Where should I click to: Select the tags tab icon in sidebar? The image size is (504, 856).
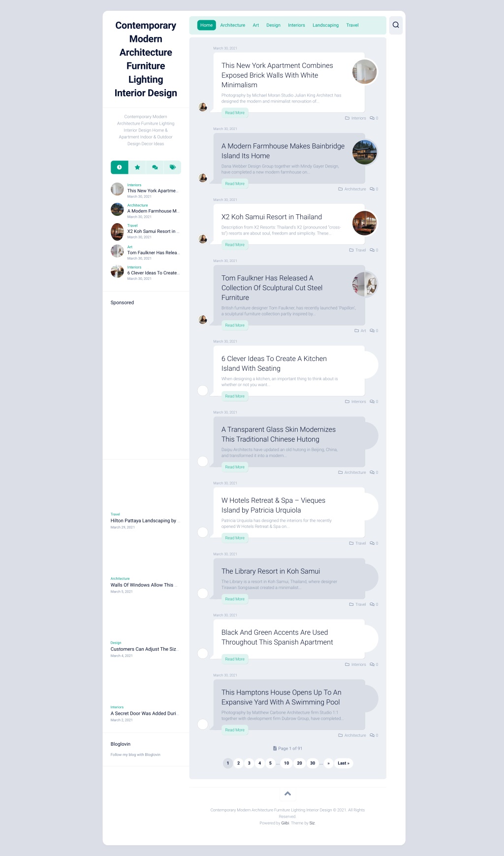173,167
